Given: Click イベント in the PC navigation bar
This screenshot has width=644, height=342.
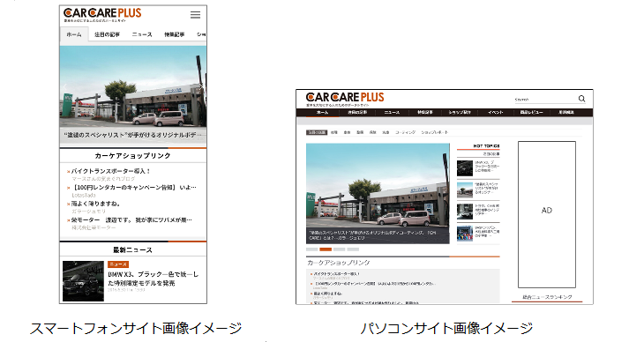Looking at the screenshot, I should point(495,112).
